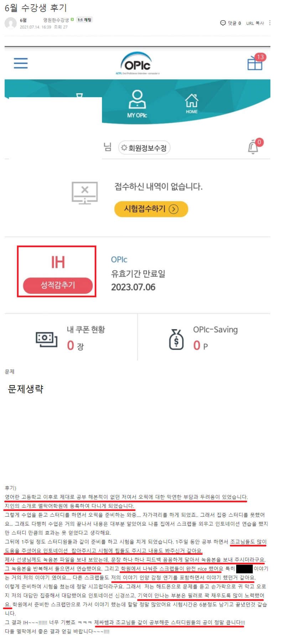
Task: Open the gift box with 13 badge
Action: point(255,63)
